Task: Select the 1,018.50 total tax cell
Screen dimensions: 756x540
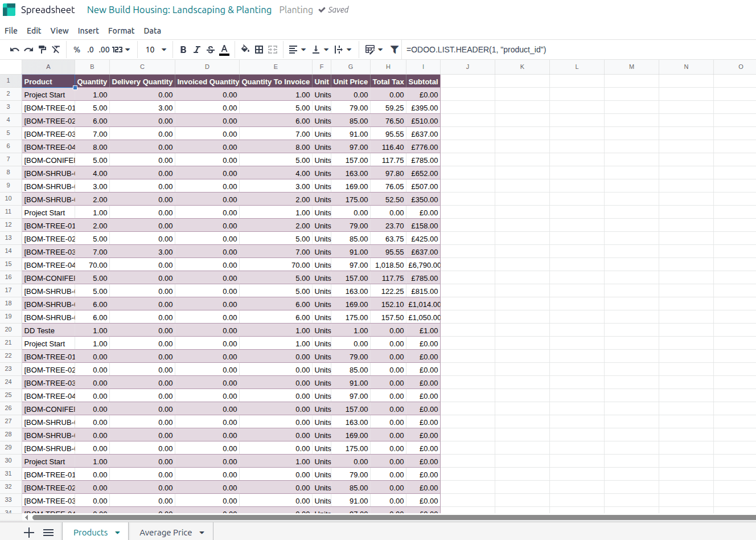Action: pyautogui.click(x=388, y=265)
